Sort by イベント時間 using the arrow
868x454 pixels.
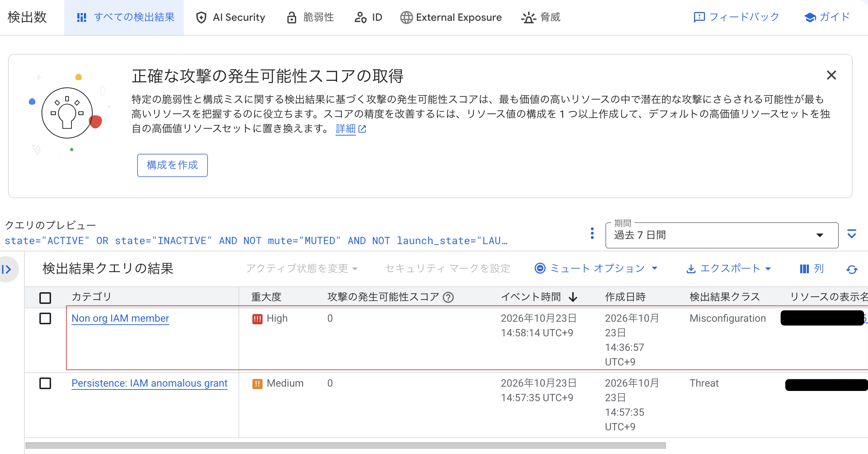tap(573, 297)
